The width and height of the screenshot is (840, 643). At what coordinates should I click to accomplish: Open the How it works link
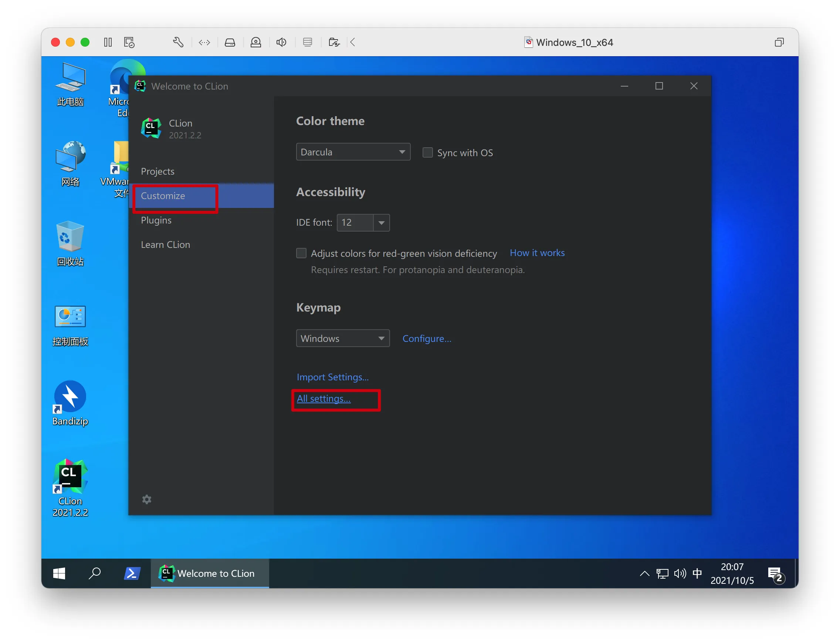pyautogui.click(x=537, y=253)
